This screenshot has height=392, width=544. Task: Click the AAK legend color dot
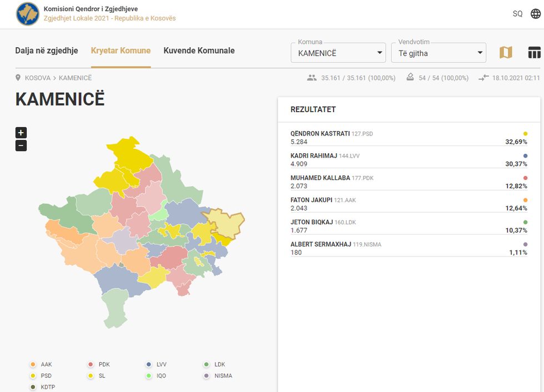[x=33, y=365]
